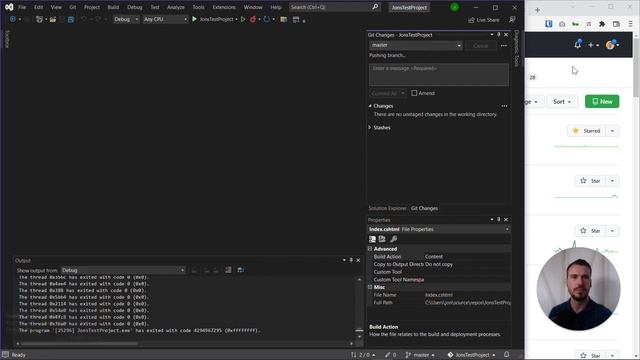Pin the Properties panel

pyautogui.click(x=499, y=220)
